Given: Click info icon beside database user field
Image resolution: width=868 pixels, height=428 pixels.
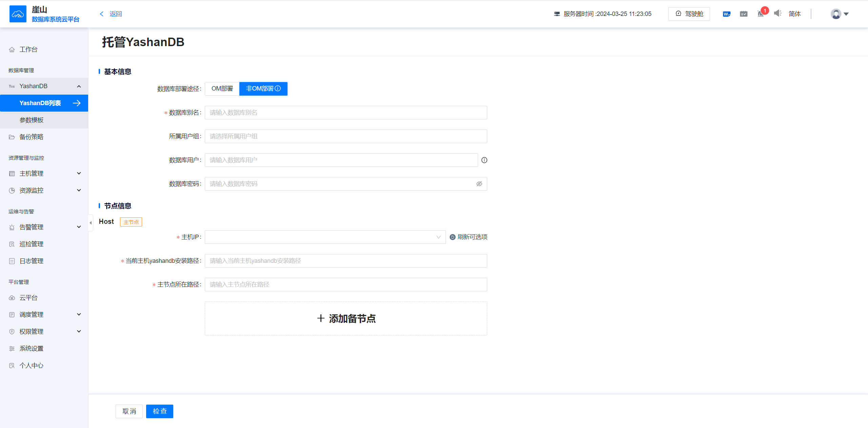Looking at the screenshot, I should point(484,160).
